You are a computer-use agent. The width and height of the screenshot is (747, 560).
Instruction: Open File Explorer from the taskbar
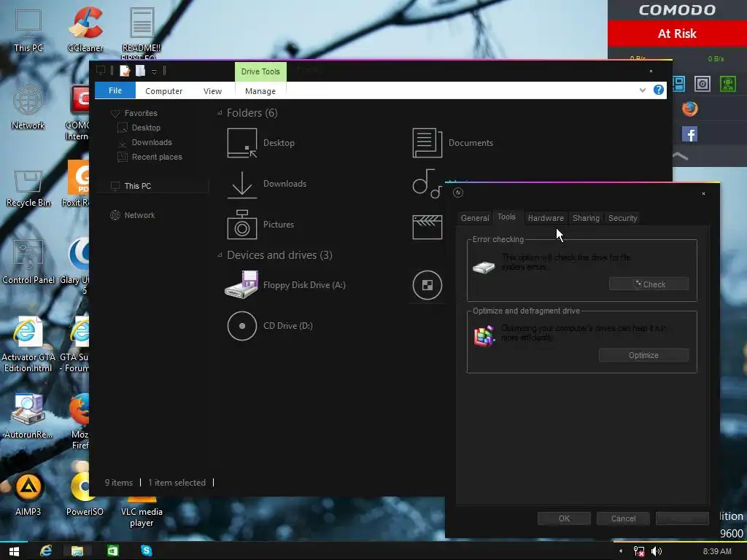(77, 551)
